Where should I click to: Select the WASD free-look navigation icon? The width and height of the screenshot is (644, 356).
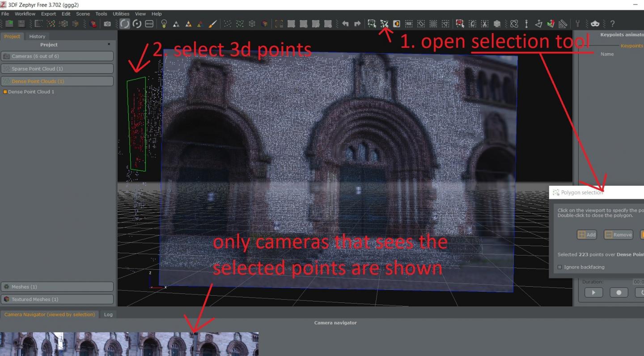tap(149, 24)
